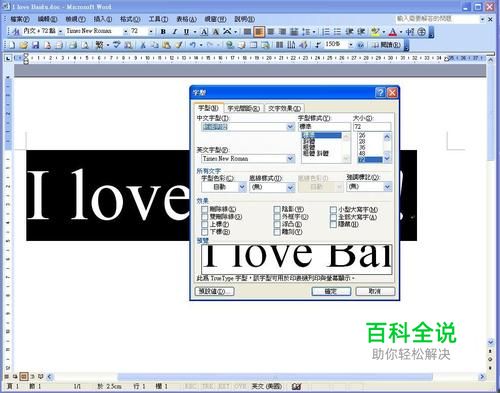The width and height of the screenshot is (500, 393).
Task: Click the align right icon
Action: pyautogui.click(x=271, y=32)
